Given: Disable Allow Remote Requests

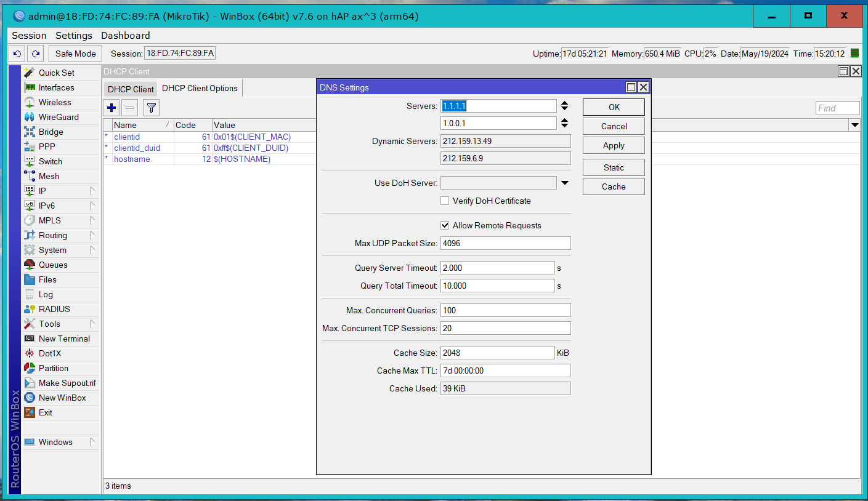Looking at the screenshot, I should 445,225.
